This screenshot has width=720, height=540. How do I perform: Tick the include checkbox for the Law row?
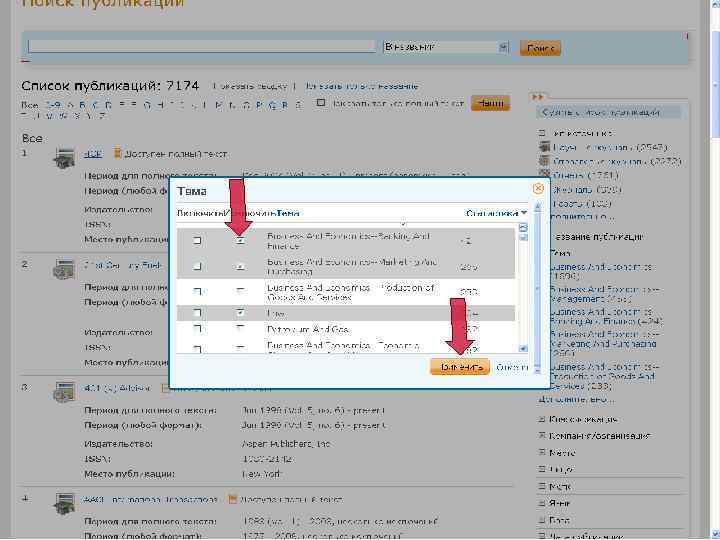(x=197, y=313)
